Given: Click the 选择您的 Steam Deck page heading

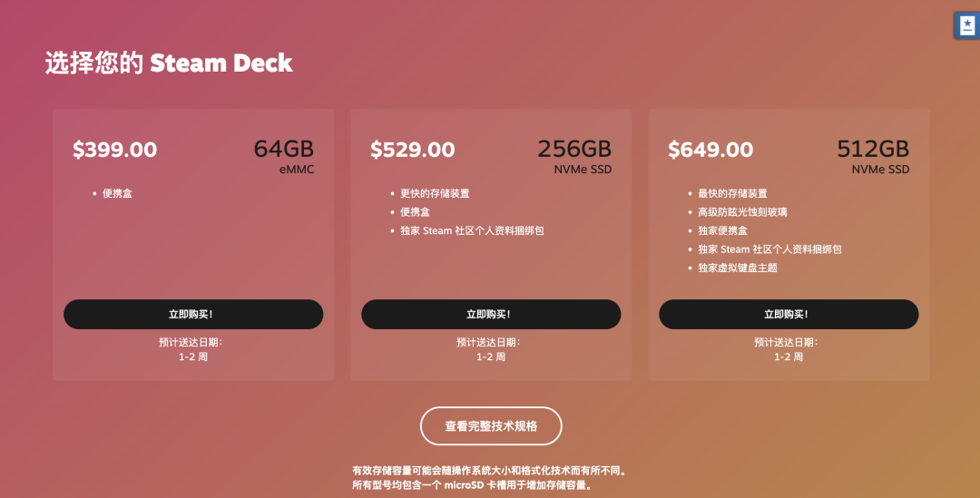Looking at the screenshot, I should (x=169, y=63).
